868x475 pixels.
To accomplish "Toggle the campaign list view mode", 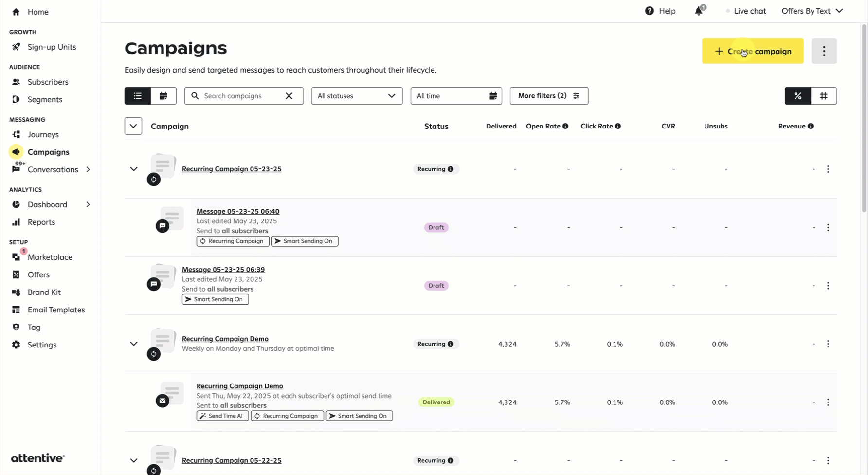I will pos(137,96).
